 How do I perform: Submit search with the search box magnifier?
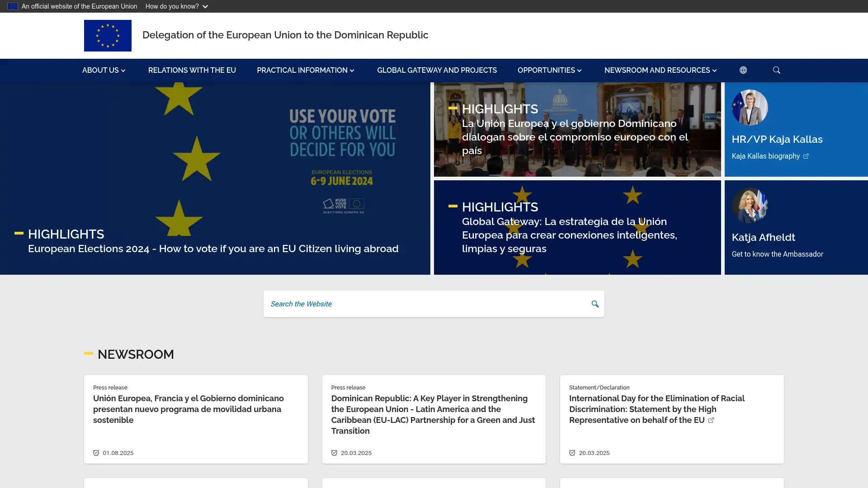(x=595, y=304)
